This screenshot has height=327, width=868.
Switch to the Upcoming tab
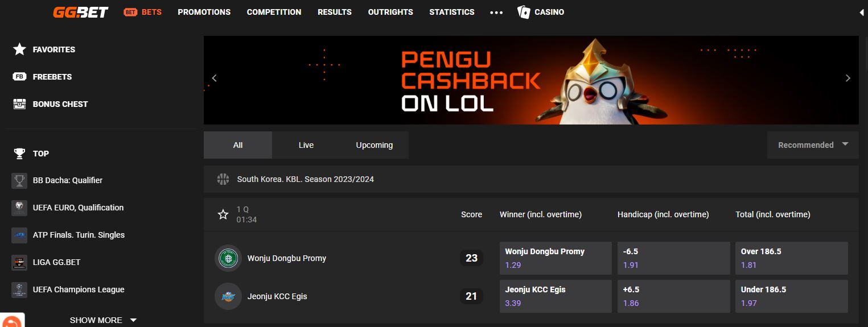coord(375,145)
